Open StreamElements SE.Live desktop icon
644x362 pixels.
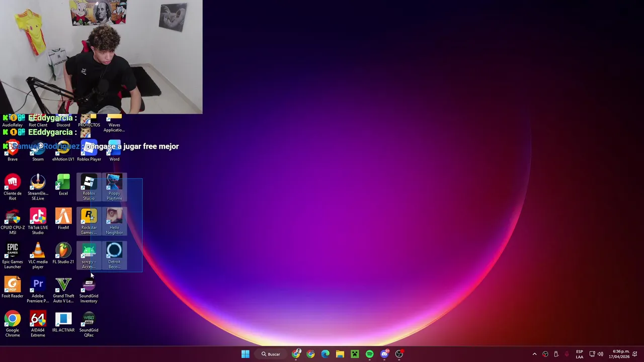[38, 187]
